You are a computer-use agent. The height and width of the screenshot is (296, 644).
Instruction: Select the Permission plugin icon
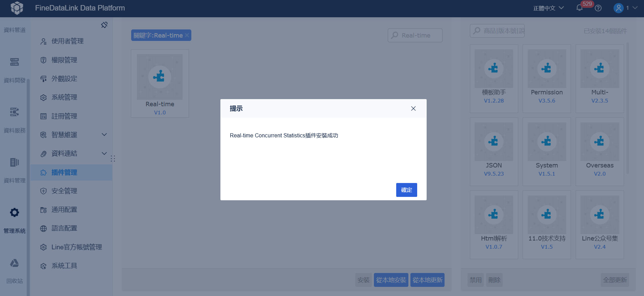[x=547, y=69]
